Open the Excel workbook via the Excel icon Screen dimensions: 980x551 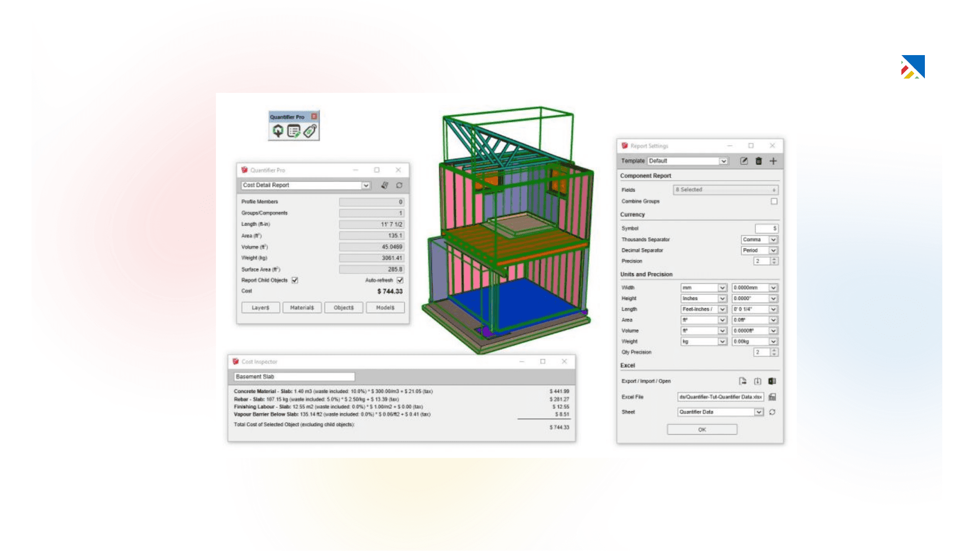click(772, 381)
